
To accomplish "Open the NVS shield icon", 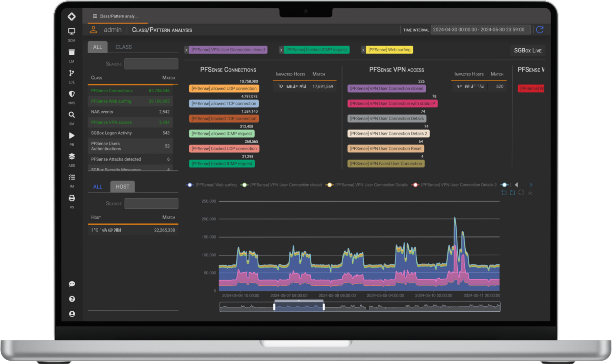I will (x=72, y=94).
